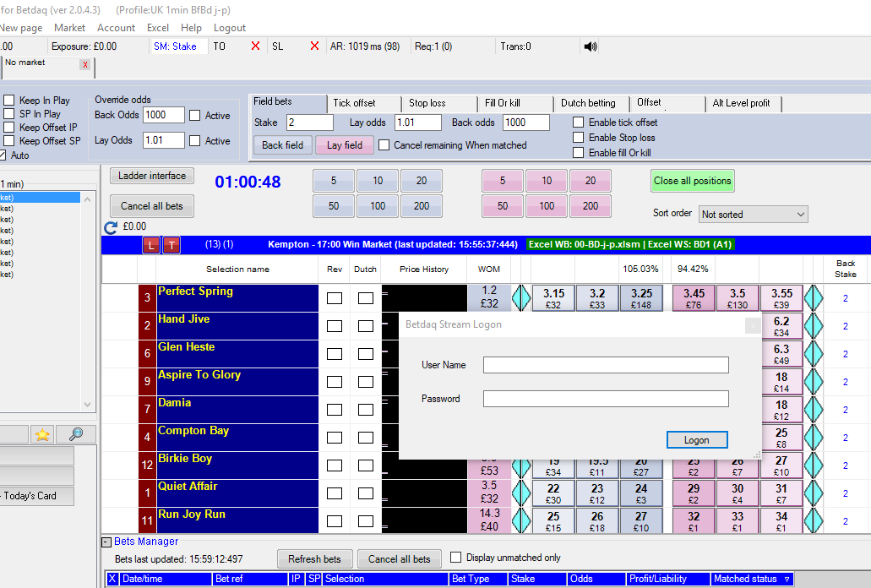This screenshot has width=871, height=588.
Task: Enable SP In Play checkbox
Action: point(9,113)
